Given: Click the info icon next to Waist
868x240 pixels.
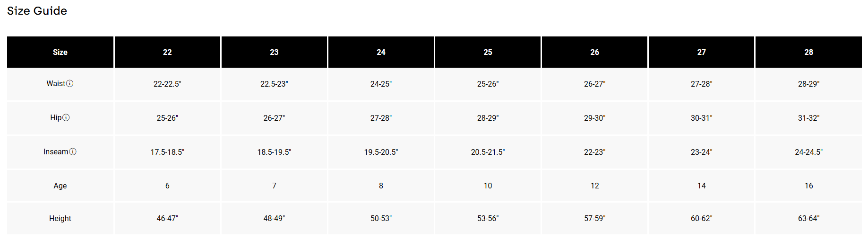Looking at the screenshot, I should [x=70, y=84].
